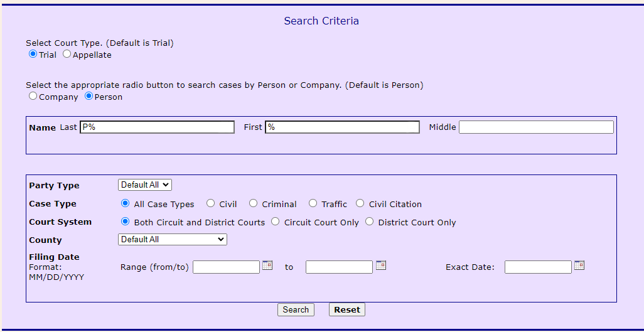The height and width of the screenshot is (332, 644).
Task: Select All Case Types radio
Action: [126, 203]
